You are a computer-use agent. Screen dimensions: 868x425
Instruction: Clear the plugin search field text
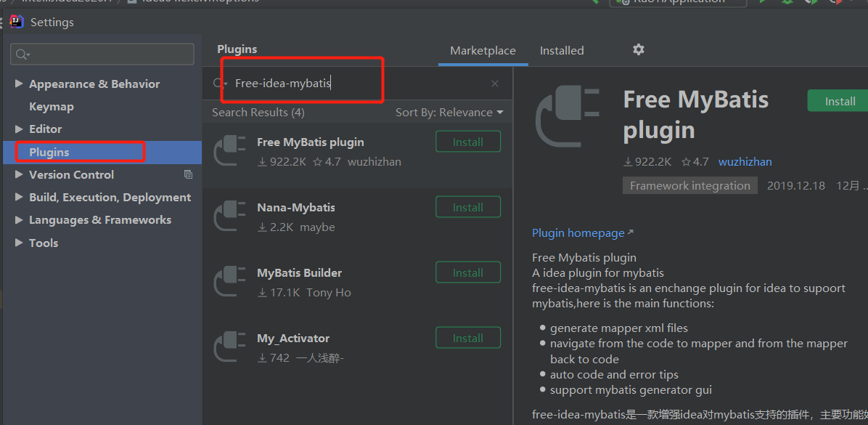[x=495, y=84]
